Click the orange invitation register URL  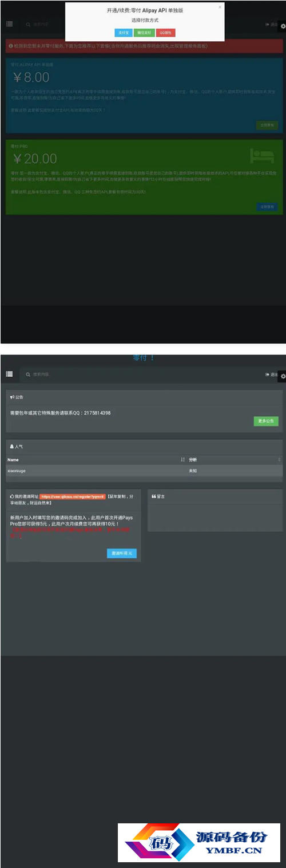tap(73, 497)
